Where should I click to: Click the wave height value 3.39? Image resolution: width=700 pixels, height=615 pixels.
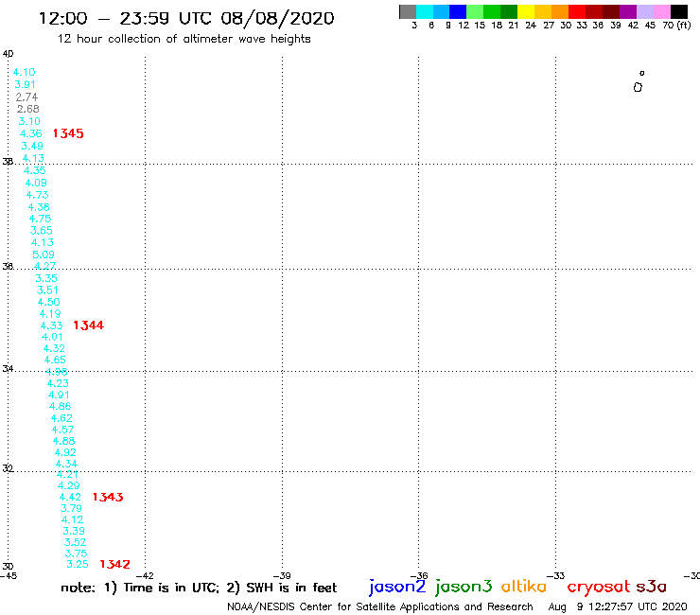click(x=74, y=531)
